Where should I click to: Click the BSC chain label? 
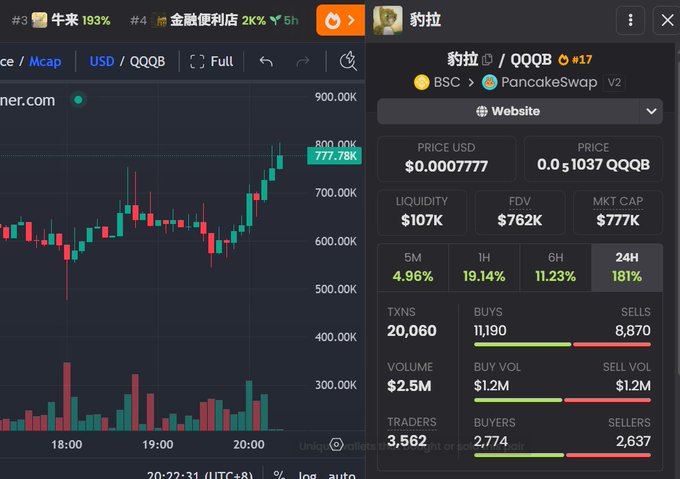[x=447, y=82]
